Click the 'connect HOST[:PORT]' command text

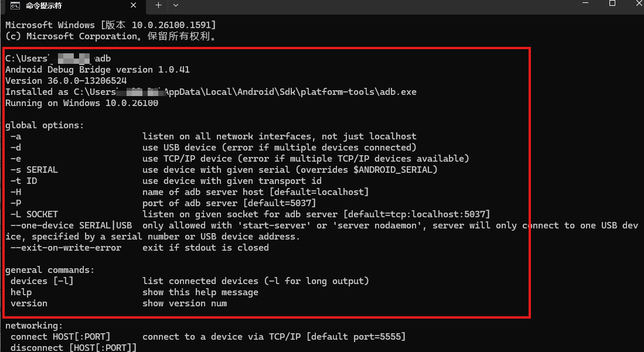point(60,337)
